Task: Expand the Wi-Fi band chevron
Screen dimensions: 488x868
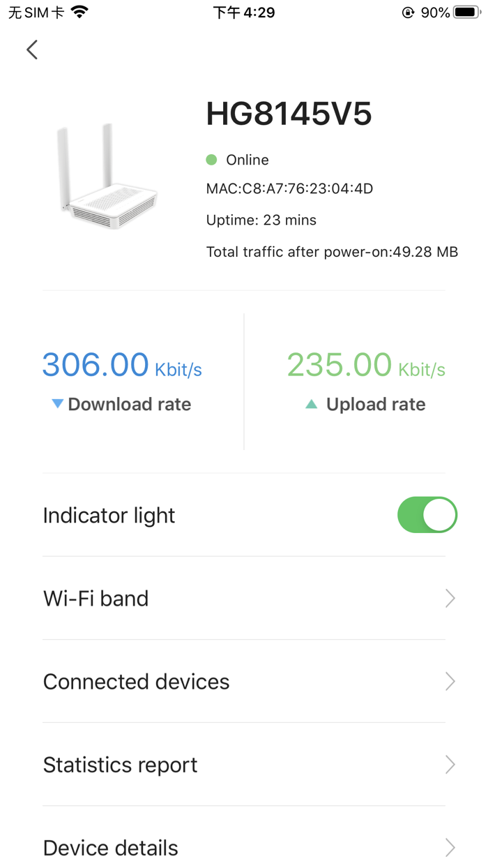Action: point(450,598)
